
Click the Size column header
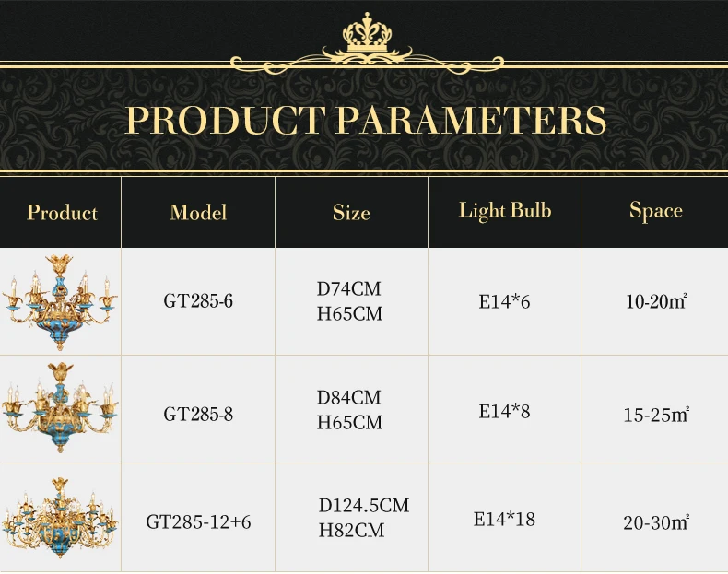351,213
